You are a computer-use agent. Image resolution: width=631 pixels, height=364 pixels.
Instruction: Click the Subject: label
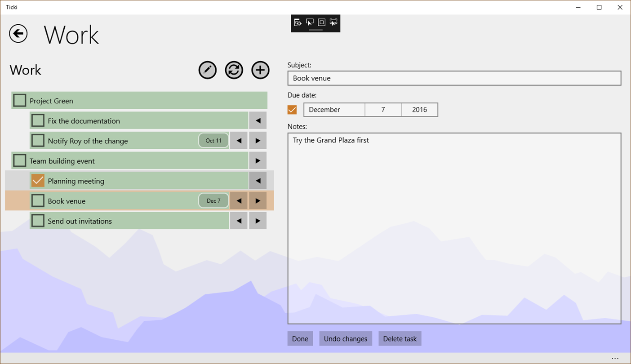tap(299, 65)
